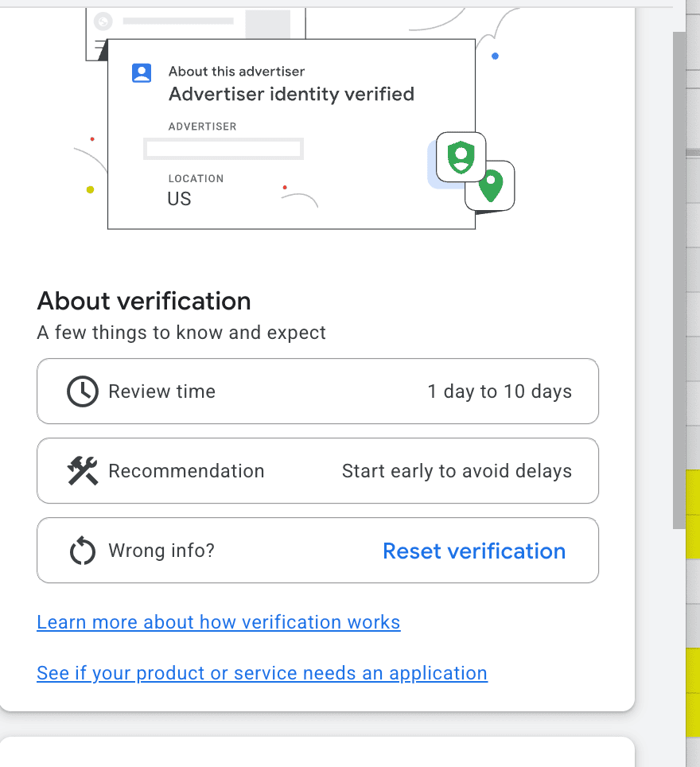700x767 pixels.
Task: Select the Recommendation card
Action: pos(317,470)
